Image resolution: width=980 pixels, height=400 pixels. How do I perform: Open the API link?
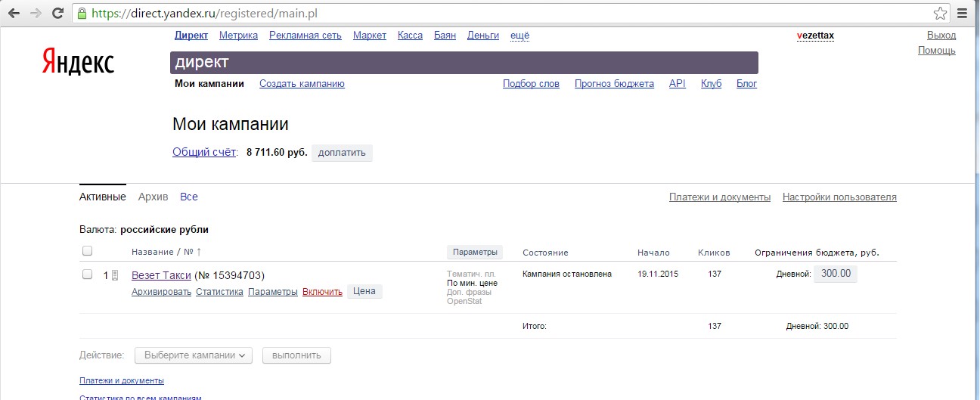678,84
